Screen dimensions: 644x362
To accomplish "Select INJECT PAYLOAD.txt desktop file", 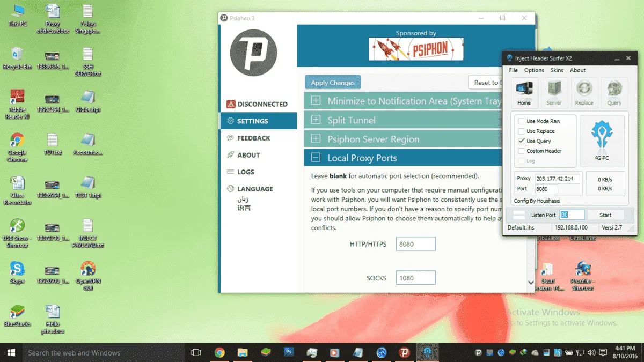I will [x=88, y=233].
